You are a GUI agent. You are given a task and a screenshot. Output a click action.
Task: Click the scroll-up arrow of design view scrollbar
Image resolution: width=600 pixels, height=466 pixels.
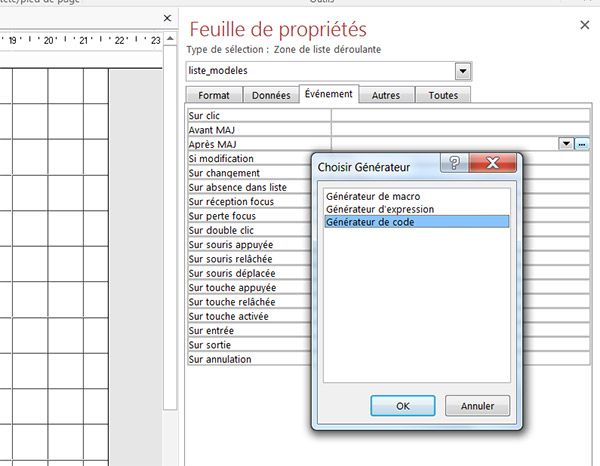click(170, 39)
